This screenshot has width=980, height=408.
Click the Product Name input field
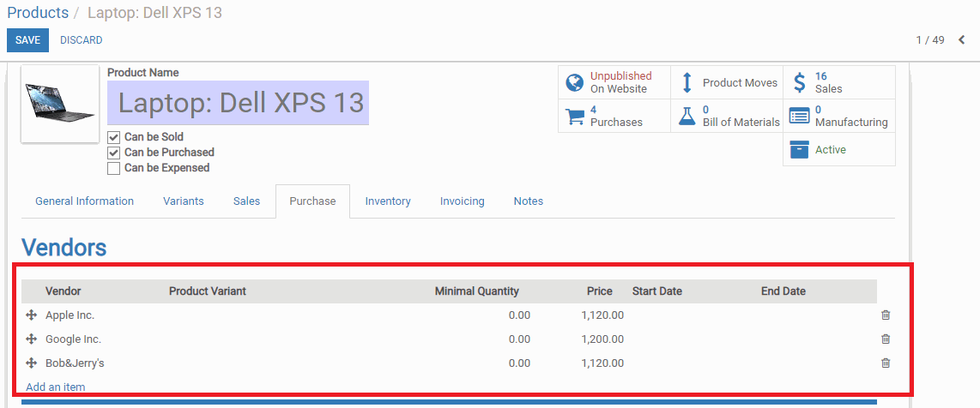[x=238, y=102]
